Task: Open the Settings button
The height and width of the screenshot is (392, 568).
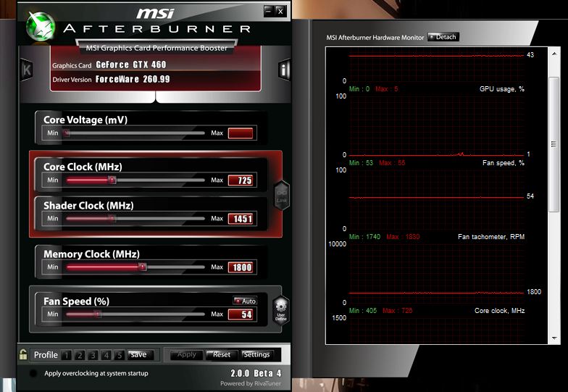Action: point(256,355)
